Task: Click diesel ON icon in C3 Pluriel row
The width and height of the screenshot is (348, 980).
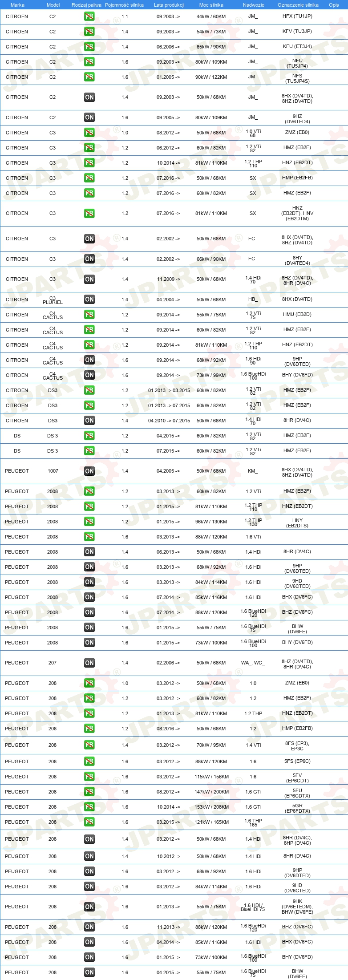Action: click(x=89, y=300)
